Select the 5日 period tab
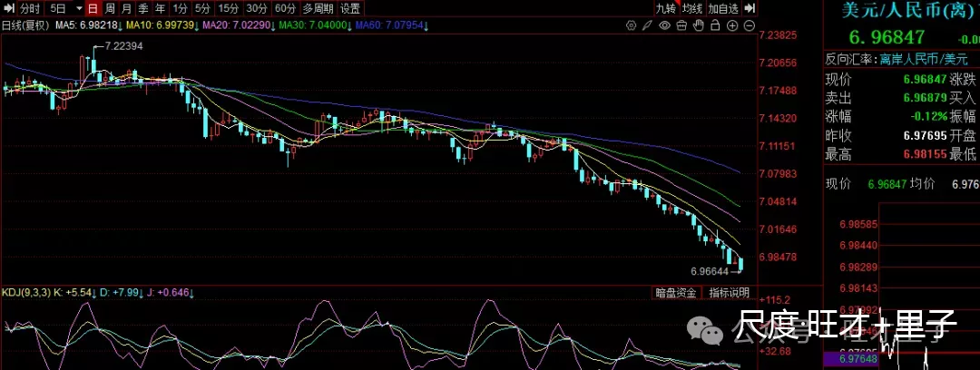The height and width of the screenshot is (370, 980). point(57,8)
